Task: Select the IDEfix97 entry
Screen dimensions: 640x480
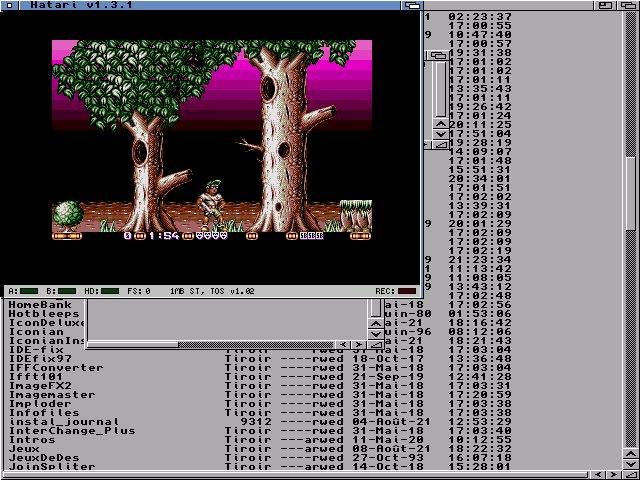Action: pos(40,358)
